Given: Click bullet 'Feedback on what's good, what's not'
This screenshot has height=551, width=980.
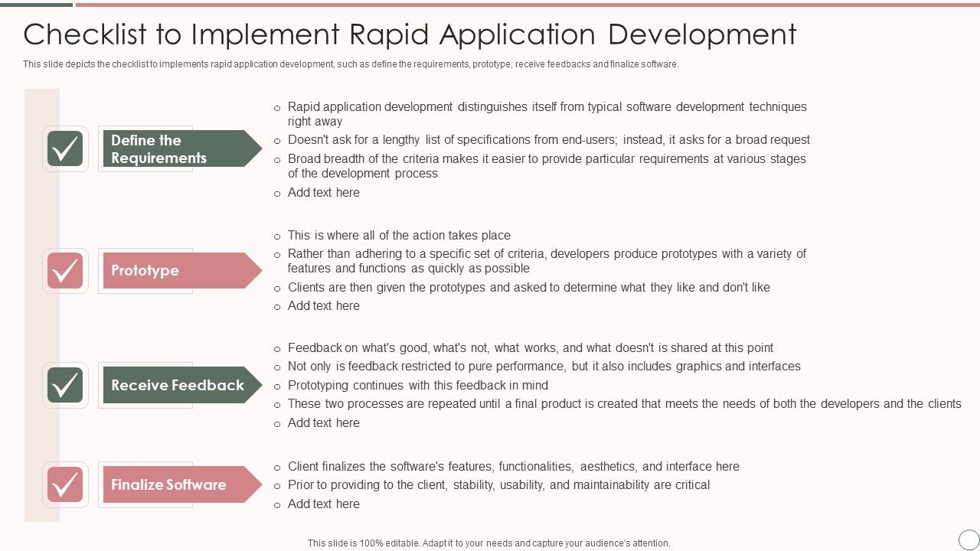Looking at the screenshot, I should (x=531, y=348).
